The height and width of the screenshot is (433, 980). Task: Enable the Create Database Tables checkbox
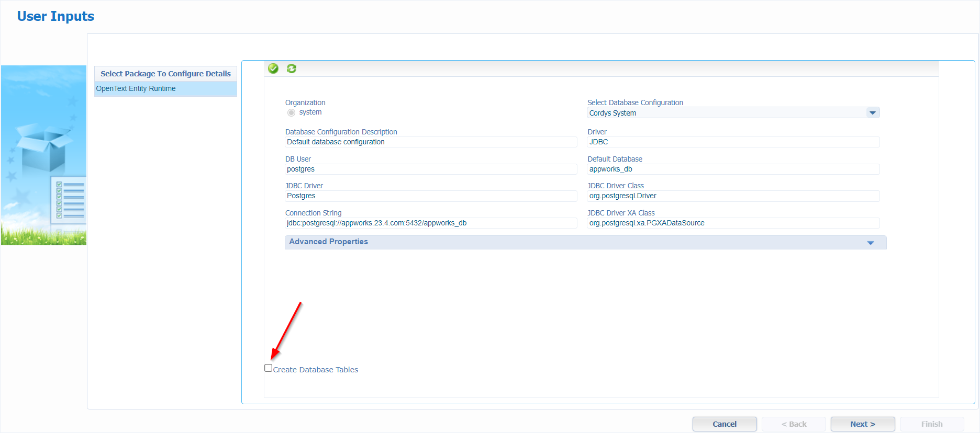point(269,368)
